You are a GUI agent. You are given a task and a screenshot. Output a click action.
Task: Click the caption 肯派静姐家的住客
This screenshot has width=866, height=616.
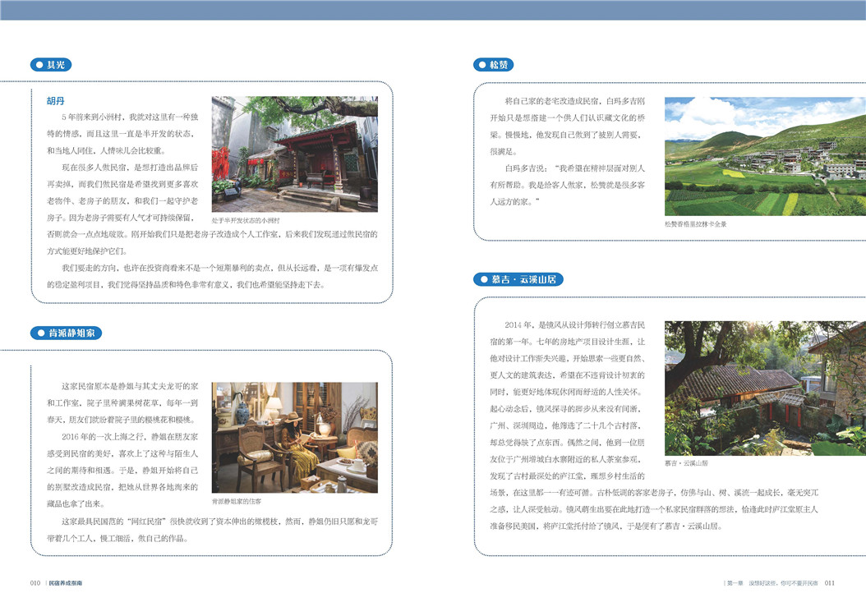pos(237,500)
